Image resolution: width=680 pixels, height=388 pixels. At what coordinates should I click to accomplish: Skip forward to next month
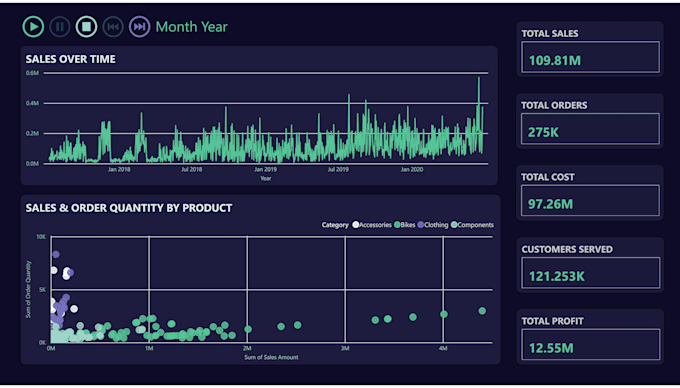[140, 27]
